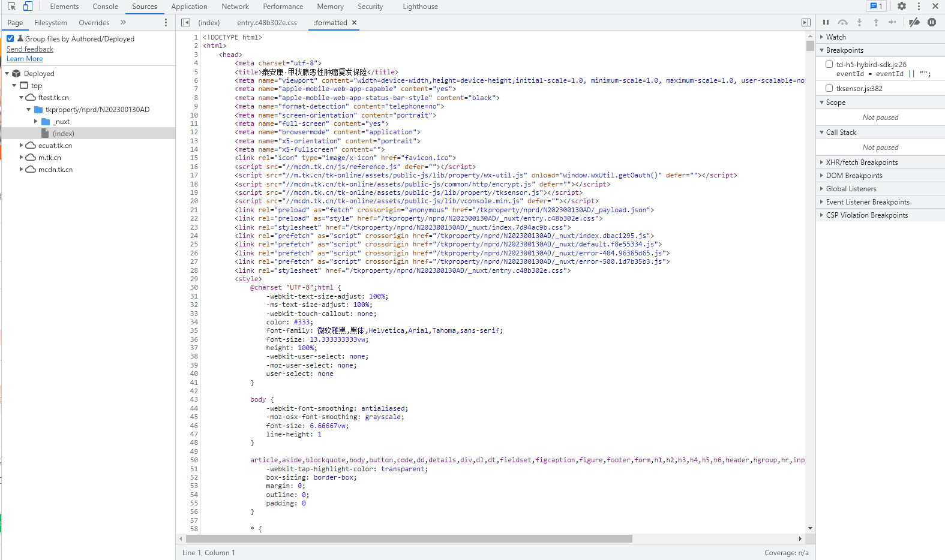
Task: Deactivate breakpoints icon
Action: pos(914,23)
